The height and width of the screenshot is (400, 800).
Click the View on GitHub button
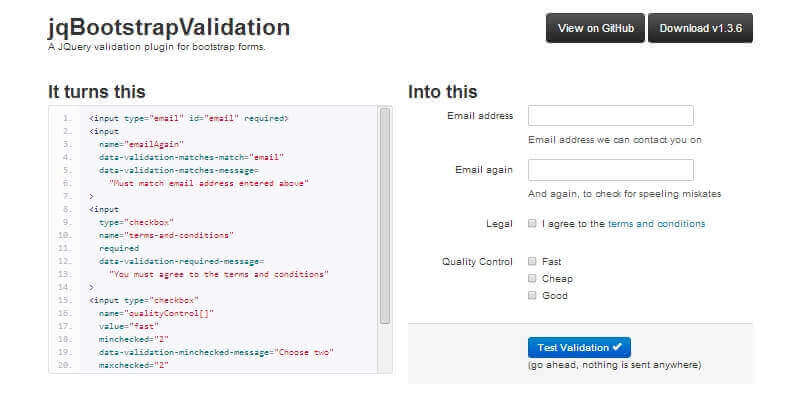click(595, 28)
